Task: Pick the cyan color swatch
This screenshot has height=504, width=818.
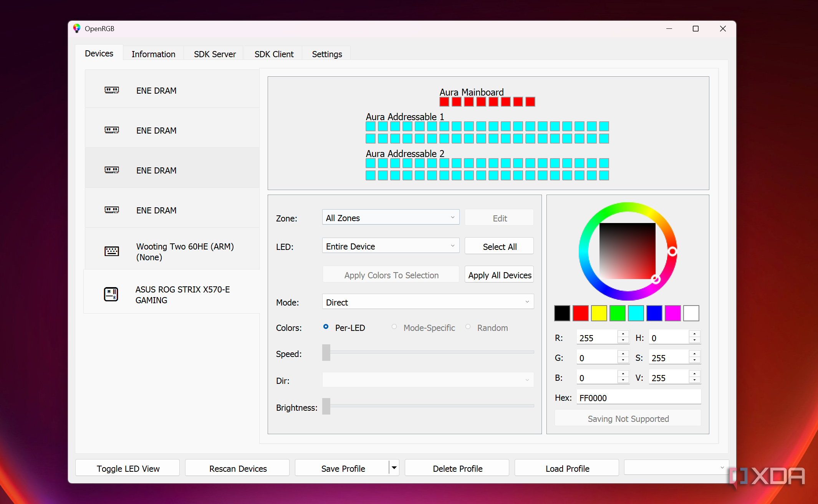Action: (636, 313)
